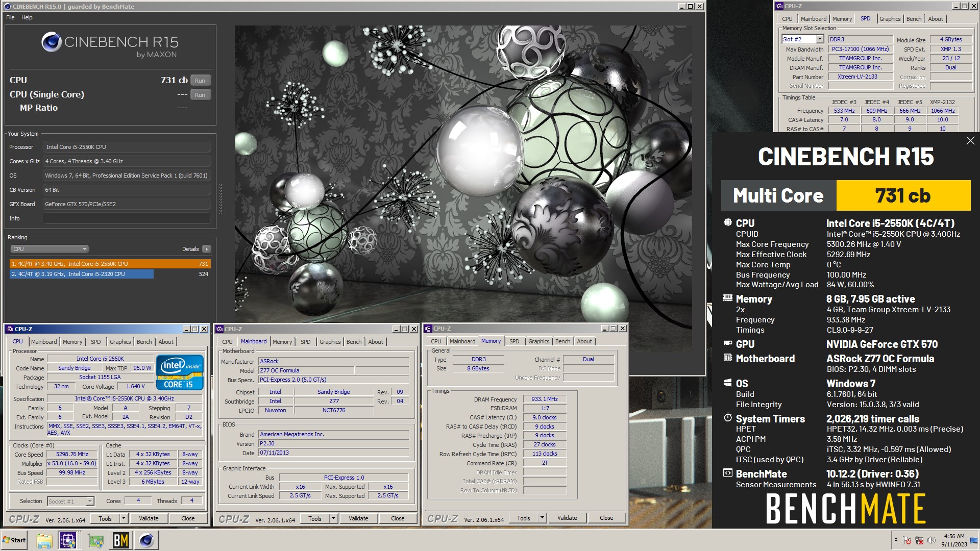Open the CPU-Z taskbar icon

click(x=68, y=540)
